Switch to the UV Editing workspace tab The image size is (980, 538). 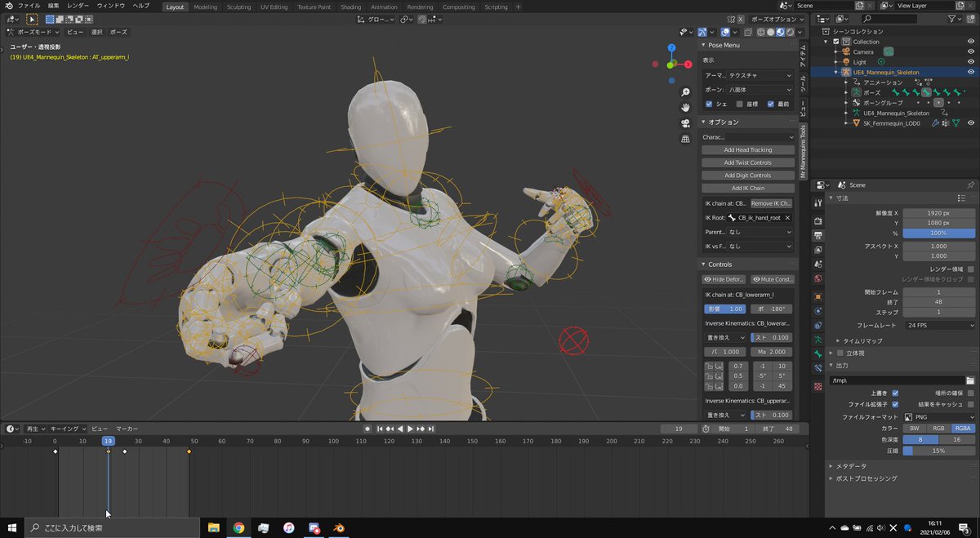pyautogui.click(x=274, y=7)
